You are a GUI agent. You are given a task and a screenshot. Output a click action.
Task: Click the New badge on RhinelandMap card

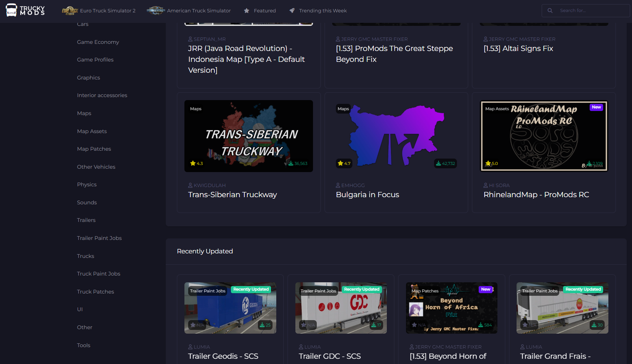tap(596, 107)
